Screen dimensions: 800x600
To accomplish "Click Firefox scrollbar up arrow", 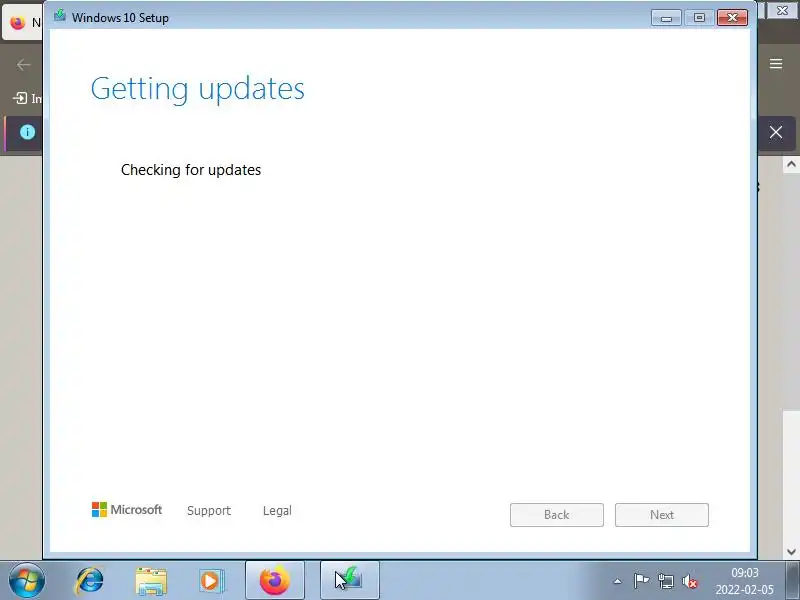I will 791,164.
